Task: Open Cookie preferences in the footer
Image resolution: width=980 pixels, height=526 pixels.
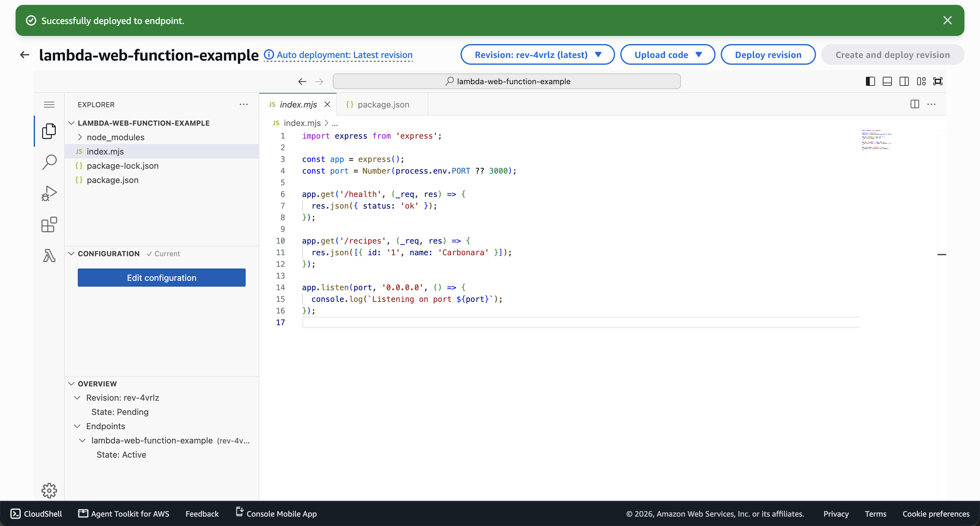Action: 936,514
